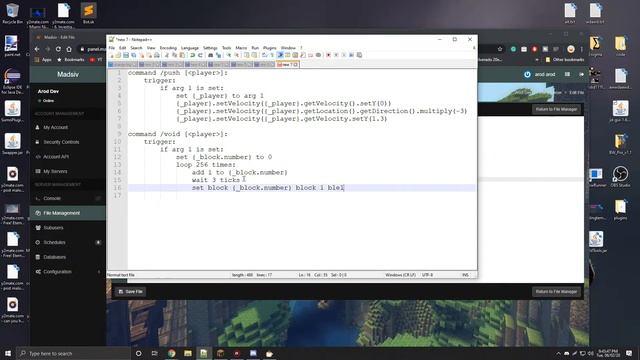This screenshot has width=640, height=360.
Task: Open Find with the binoculars icon
Action: 210,55
